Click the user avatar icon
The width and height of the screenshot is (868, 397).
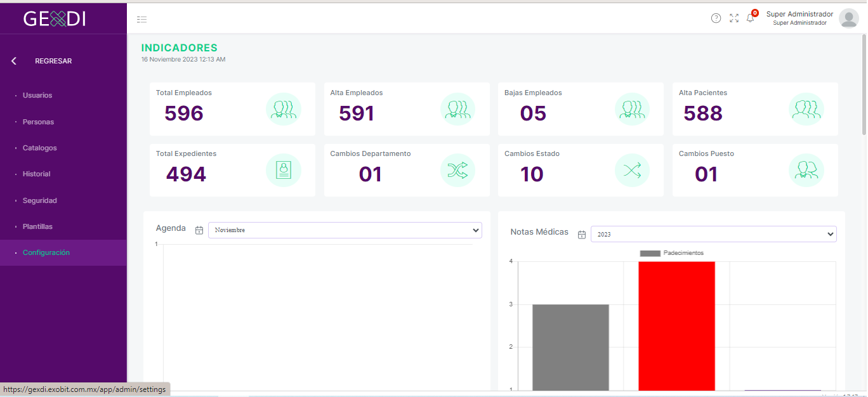click(x=848, y=18)
